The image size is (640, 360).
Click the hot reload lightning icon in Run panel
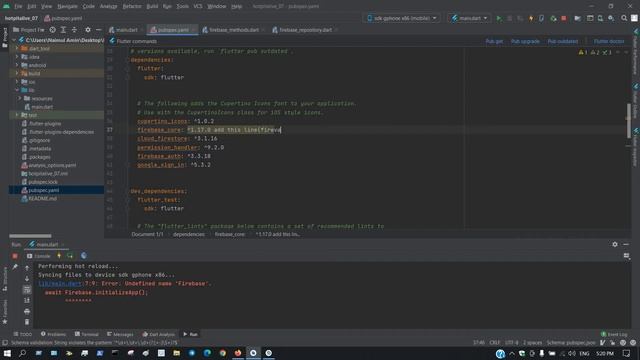click(x=59, y=256)
